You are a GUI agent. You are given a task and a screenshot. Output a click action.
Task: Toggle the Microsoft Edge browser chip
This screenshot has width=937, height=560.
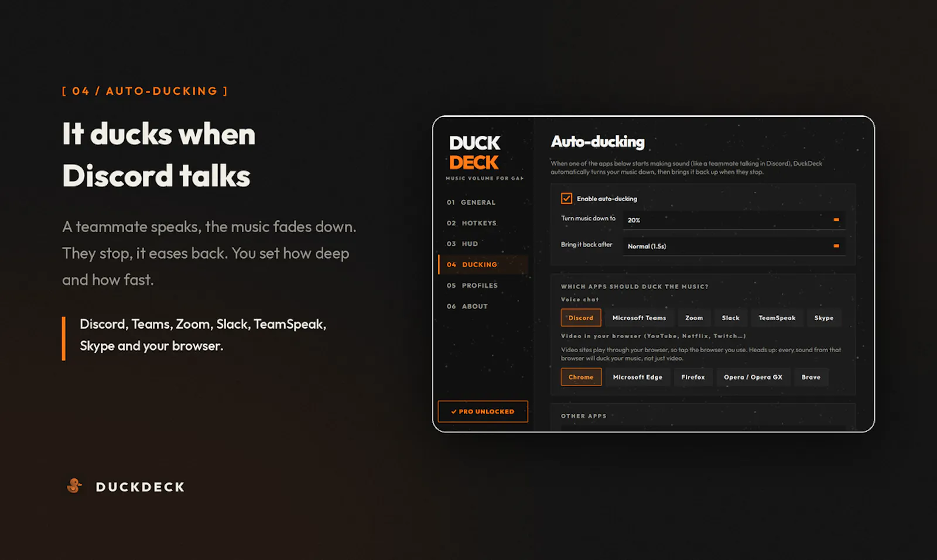(x=637, y=377)
